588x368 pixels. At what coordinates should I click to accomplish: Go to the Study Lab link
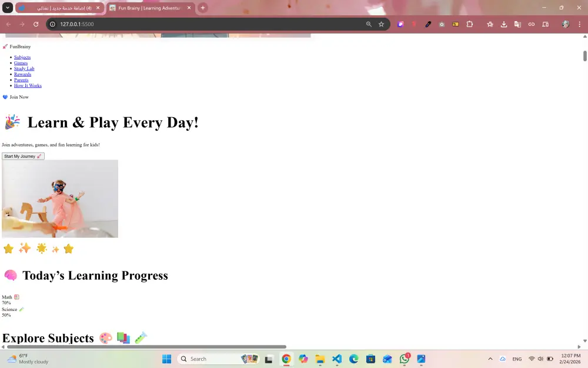click(24, 68)
